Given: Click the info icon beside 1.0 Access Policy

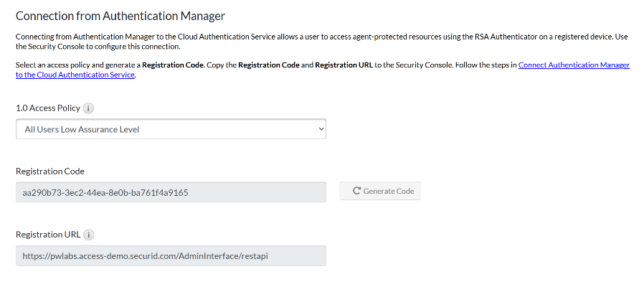Looking at the screenshot, I should click(x=89, y=109).
